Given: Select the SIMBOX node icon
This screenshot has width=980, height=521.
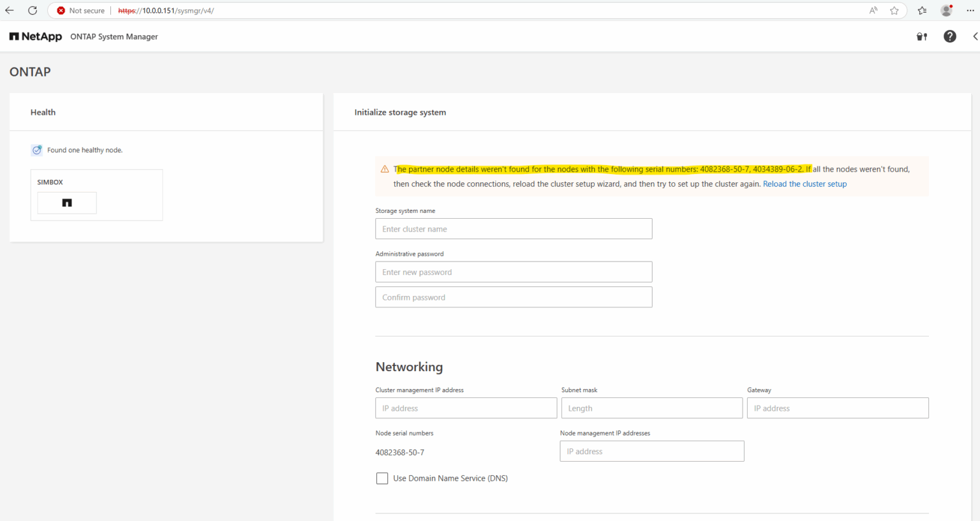Looking at the screenshot, I should [66, 203].
